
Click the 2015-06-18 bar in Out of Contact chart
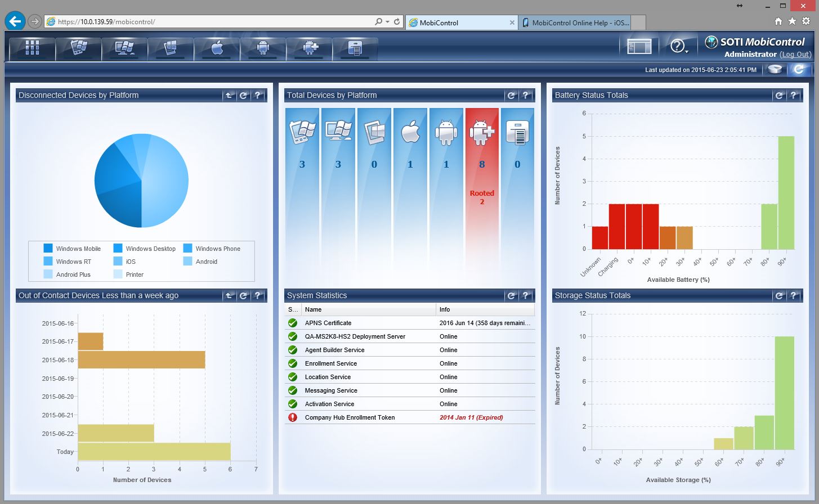click(141, 359)
